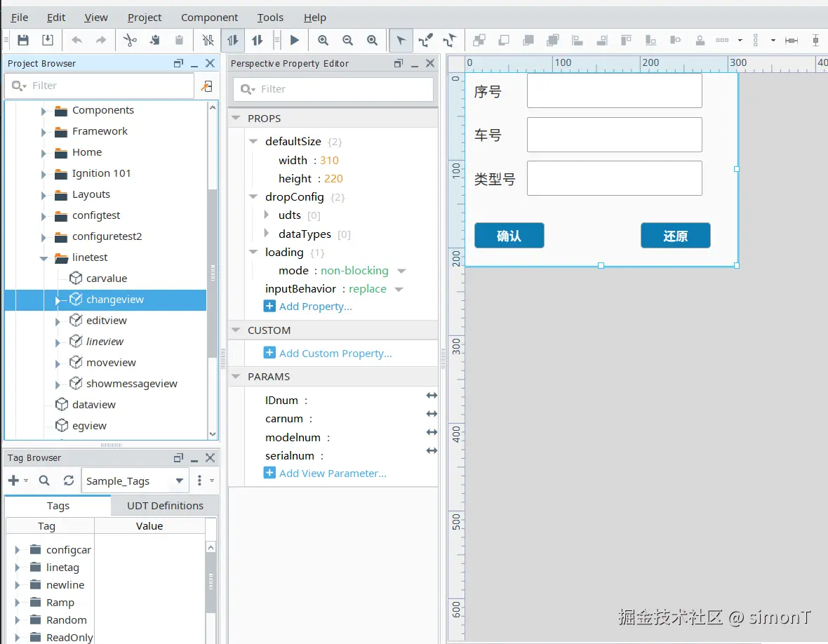828x644 pixels.
Task: Click the Cut scissors icon
Action: pos(130,40)
